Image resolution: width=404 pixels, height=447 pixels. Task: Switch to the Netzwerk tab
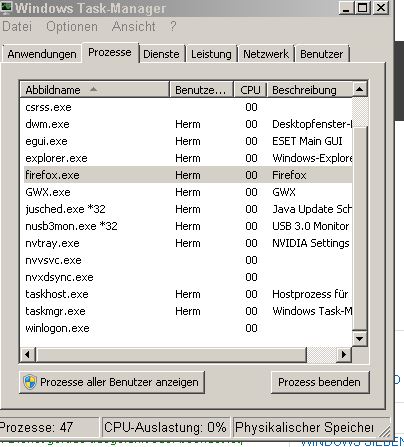point(266,54)
